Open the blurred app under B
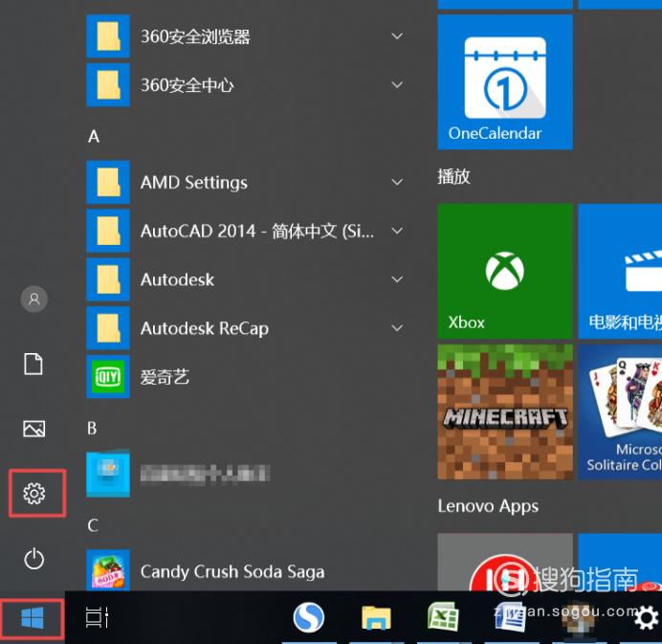The image size is (662, 644). pyautogui.click(x=108, y=474)
